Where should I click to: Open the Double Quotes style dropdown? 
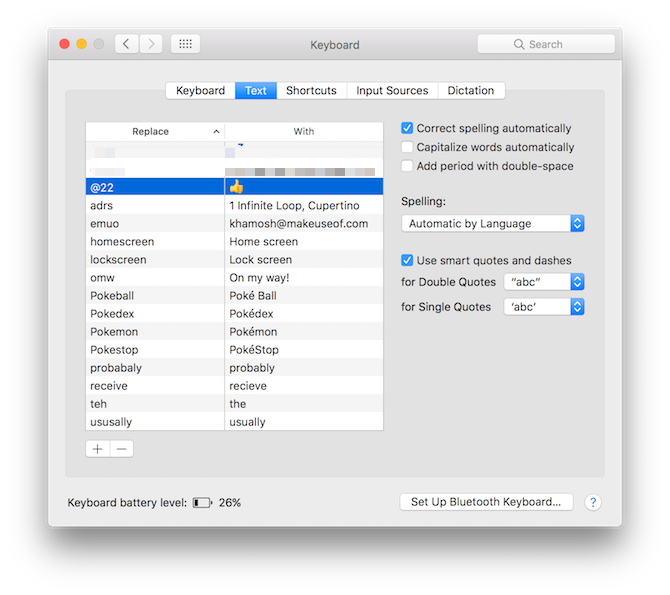point(544,282)
